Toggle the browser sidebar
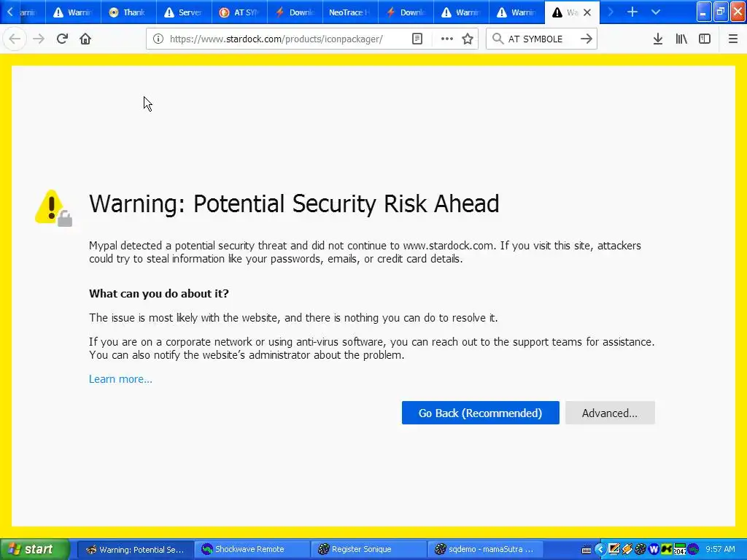 705,39
